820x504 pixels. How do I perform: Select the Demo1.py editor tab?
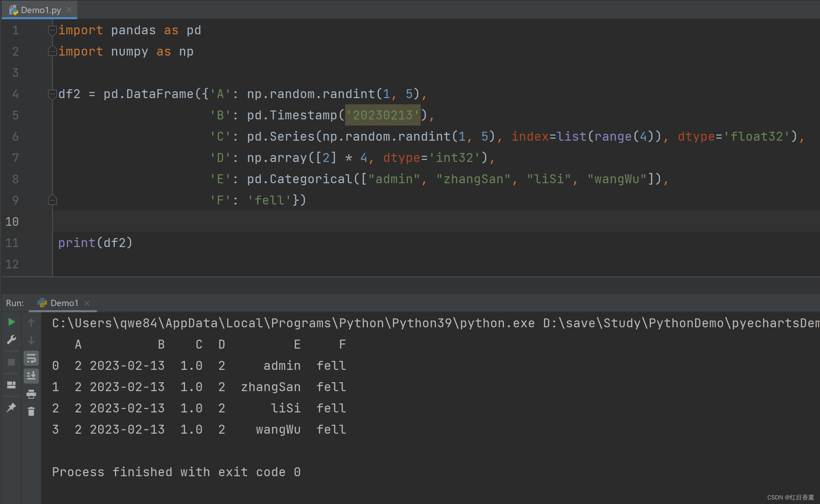click(x=41, y=10)
